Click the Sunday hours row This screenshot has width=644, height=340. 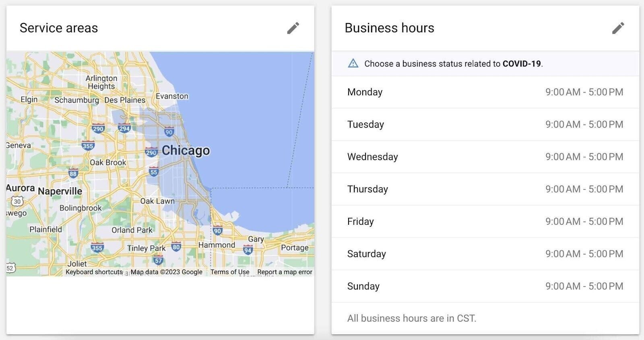coord(485,286)
